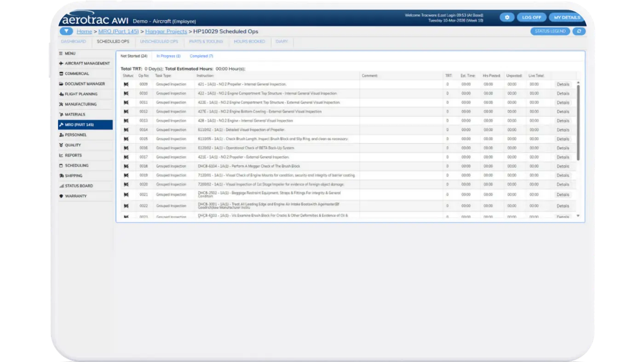Screen dimensions: 644x362
Task: Show the Completed (7) tab
Action: pyautogui.click(x=201, y=56)
